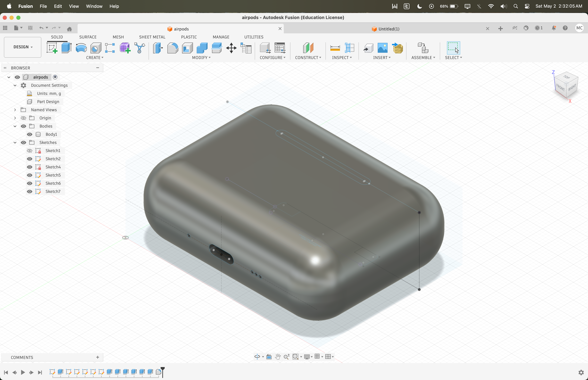Open the CREATE dropdown menu
Screen dimensions: 588x380
coord(95,57)
